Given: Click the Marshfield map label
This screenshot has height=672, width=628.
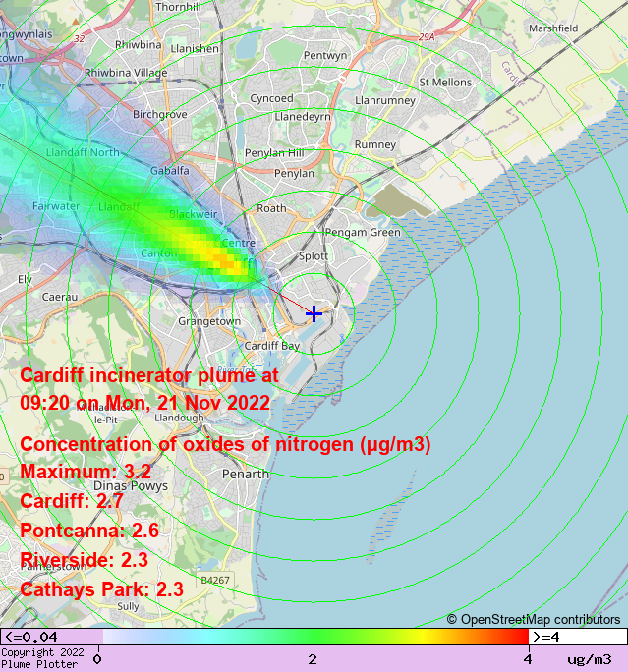Looking at the screenshot, I should tap(553, 28).
